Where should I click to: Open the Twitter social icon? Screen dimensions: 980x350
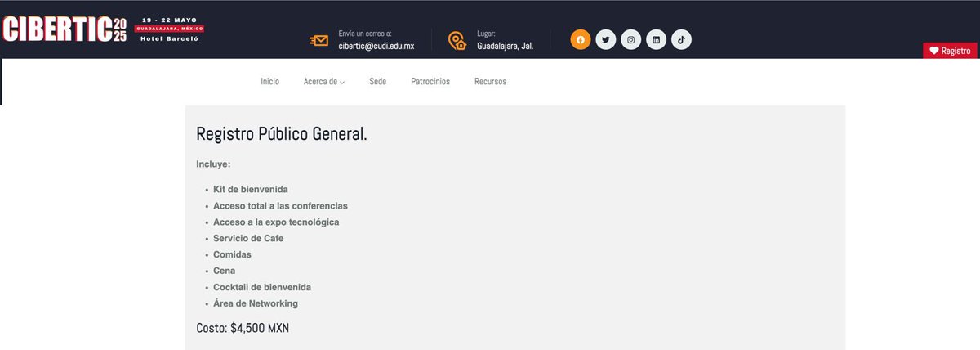click(x=605, y=40)
